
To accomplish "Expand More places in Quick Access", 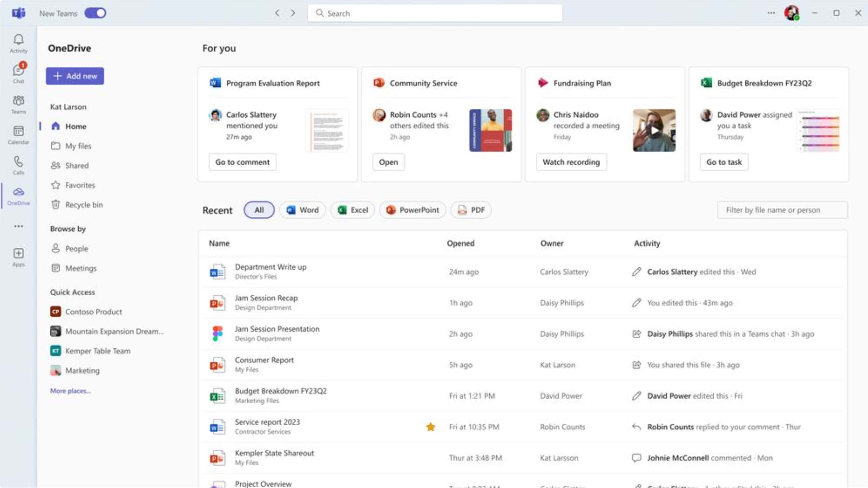I will click(x=70, y=390).
